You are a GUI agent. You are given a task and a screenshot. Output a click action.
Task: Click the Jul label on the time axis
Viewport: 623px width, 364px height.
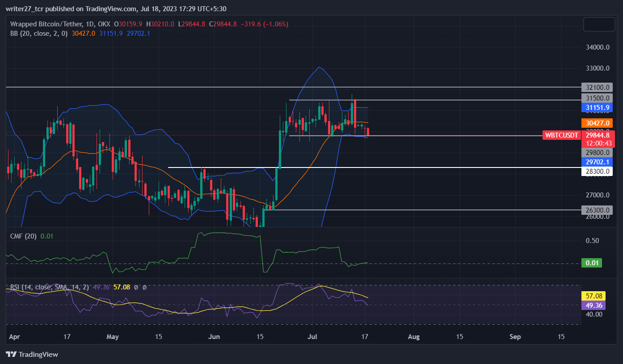(312, 336)
